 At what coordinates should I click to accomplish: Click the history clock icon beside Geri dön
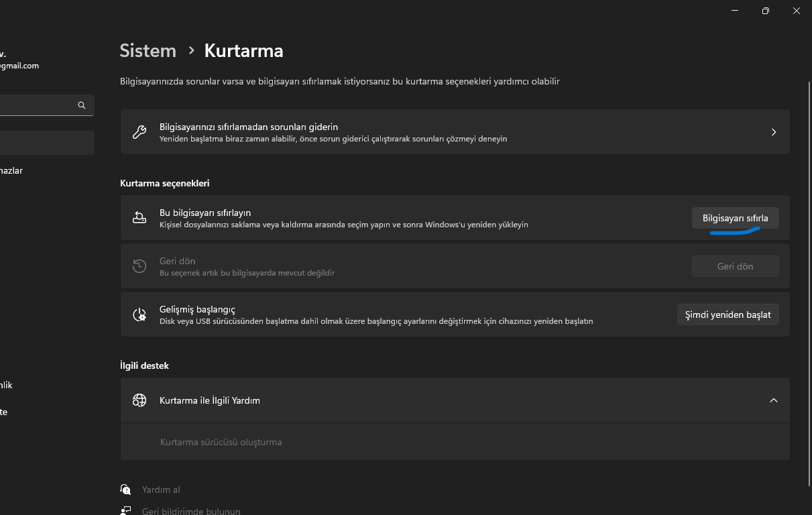pos(139,266)
